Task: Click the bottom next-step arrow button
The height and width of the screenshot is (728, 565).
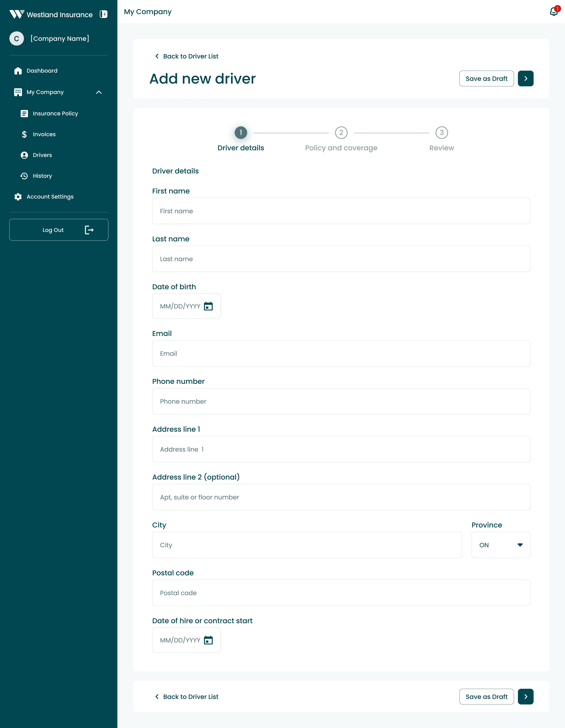Action: [x=526, y=696]
